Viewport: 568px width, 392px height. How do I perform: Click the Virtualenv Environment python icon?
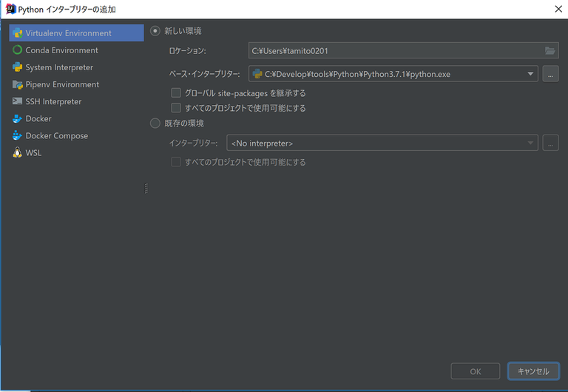coord(18,33)
